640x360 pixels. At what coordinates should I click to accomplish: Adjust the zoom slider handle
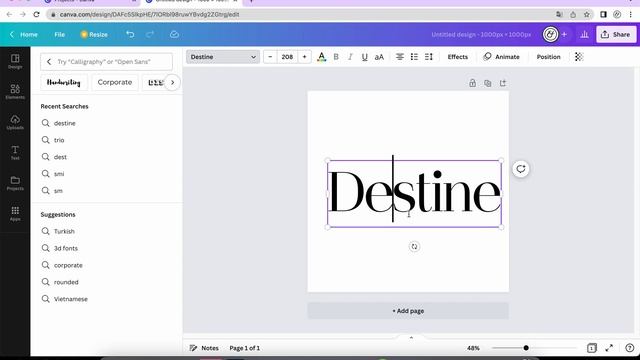tap(526, 348)
